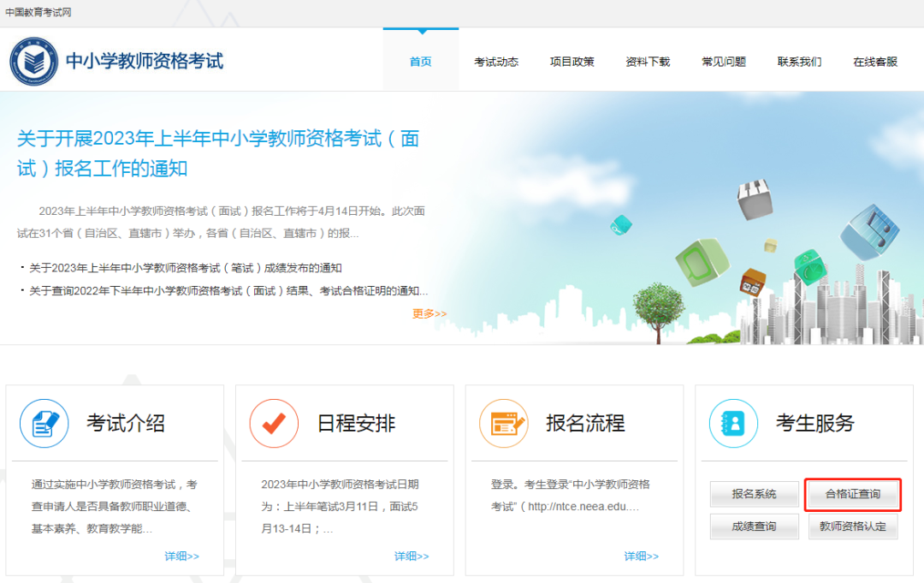Screen dimensions: 924x583
Task: Open 在线客服 online service
Action: click(874, 61)
